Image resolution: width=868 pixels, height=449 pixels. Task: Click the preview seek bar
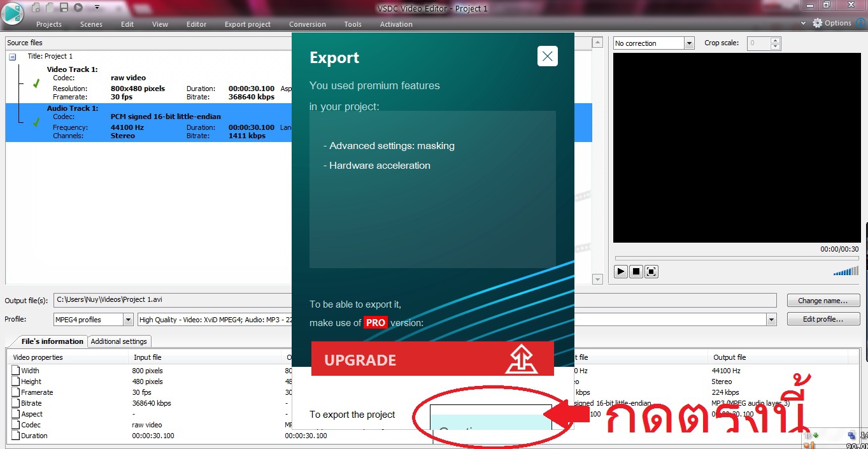[736, 258]
